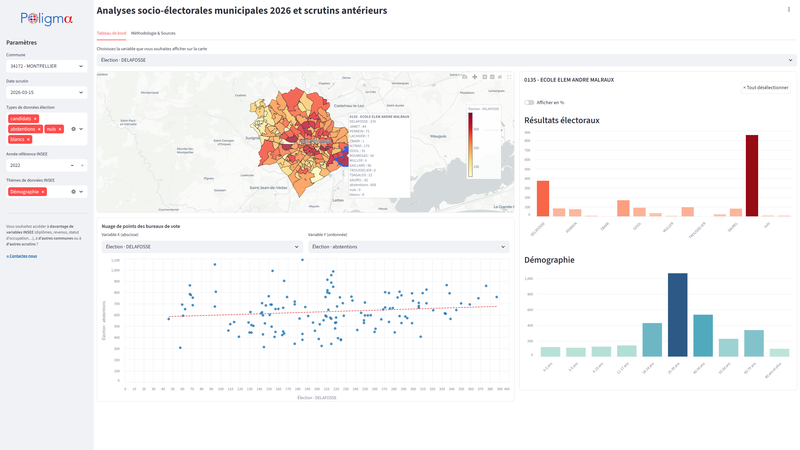Remove the 'abstentions' tag
This screenshot has height=450, width=800.
(x=39, y=129)
